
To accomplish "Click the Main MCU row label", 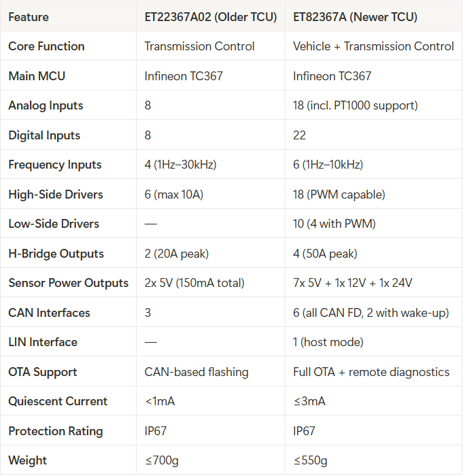I will tap(37, 76).
